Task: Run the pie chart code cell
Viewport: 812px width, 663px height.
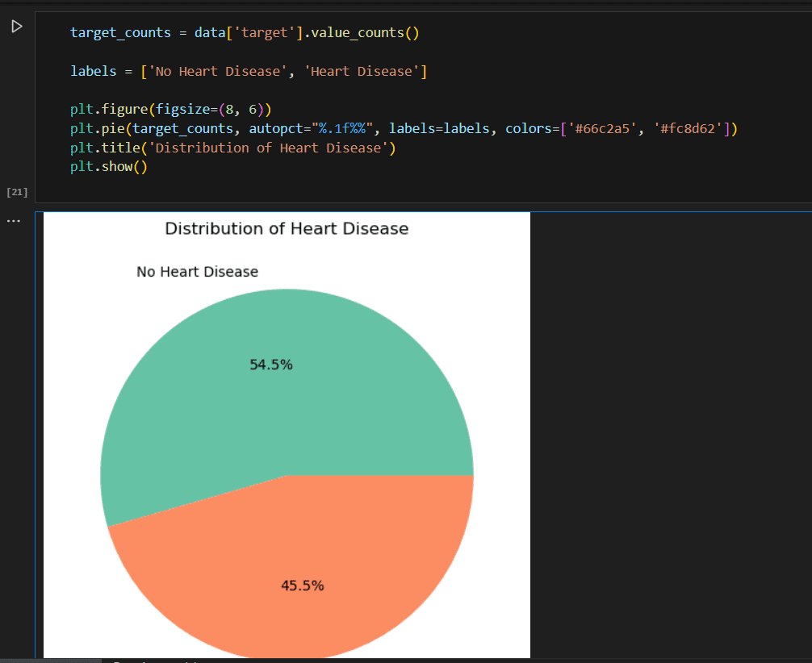Action: [15, 27]
